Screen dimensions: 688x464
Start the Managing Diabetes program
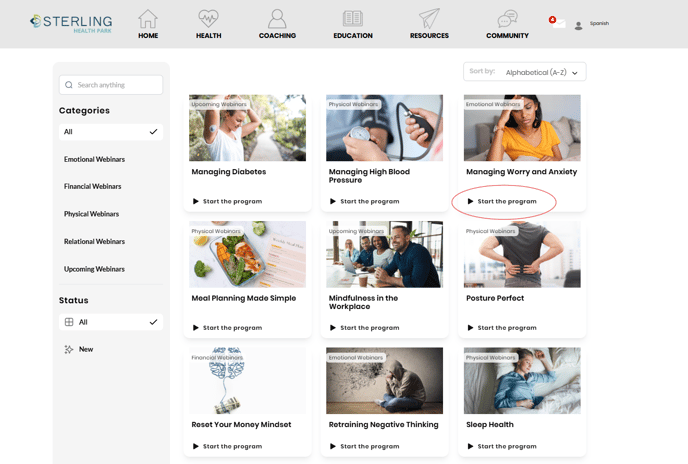click(x=232, y=201)
